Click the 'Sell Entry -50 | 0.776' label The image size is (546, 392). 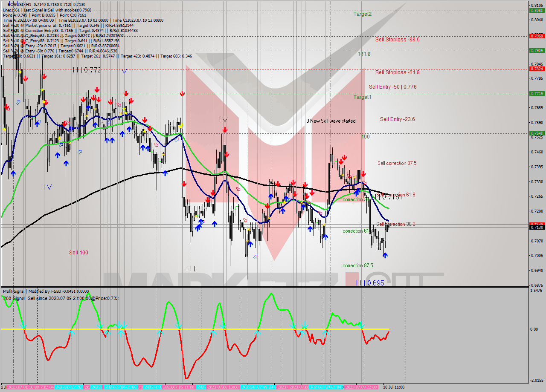click(392, 87)
